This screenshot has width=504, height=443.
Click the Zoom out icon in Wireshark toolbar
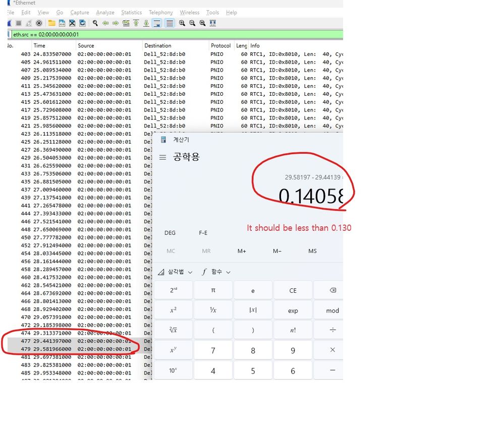tap(192, 23)
